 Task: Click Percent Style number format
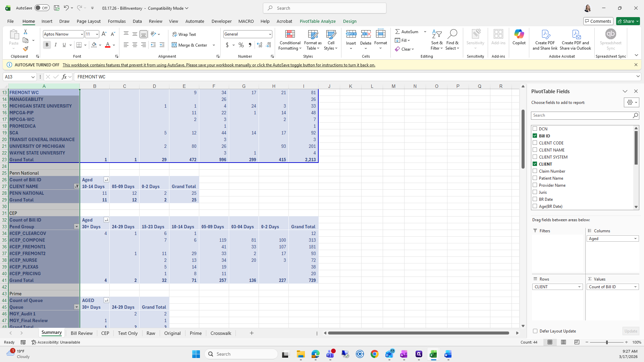(x=241, y=45)
